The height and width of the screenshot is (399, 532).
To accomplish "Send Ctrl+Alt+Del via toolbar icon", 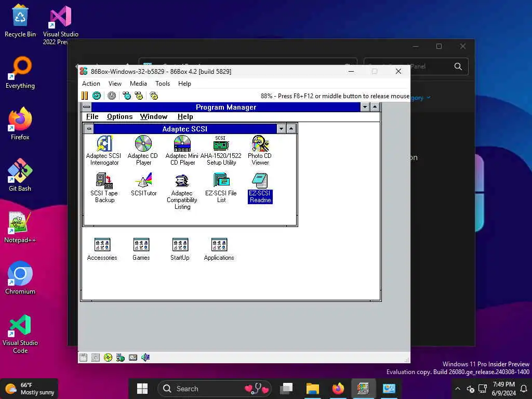I will point(127,96).
